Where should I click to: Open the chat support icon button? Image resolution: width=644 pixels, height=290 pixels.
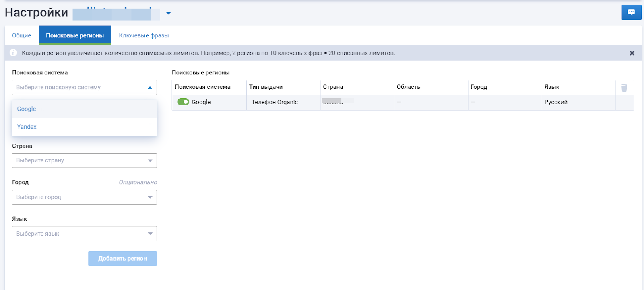(x=631, y=12)
